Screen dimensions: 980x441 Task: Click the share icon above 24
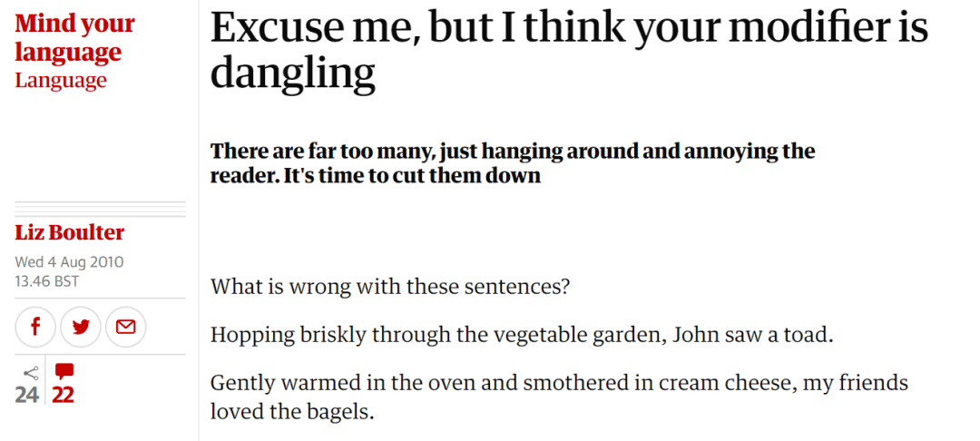pos(30,374)
